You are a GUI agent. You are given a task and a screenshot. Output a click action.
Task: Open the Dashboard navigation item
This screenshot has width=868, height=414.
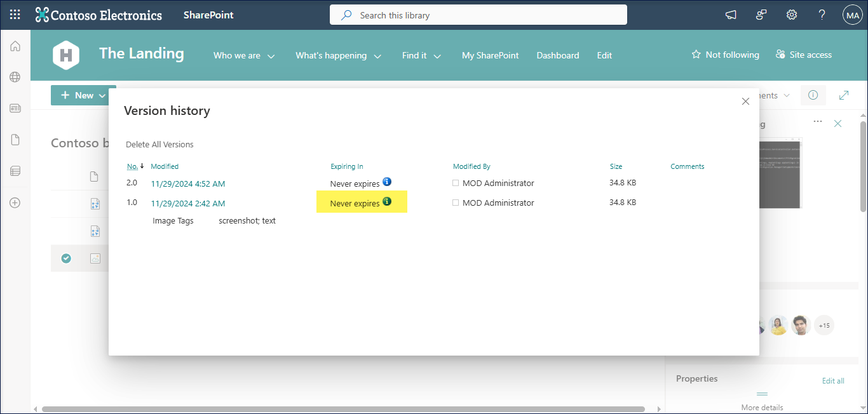(x=557, y=56)
